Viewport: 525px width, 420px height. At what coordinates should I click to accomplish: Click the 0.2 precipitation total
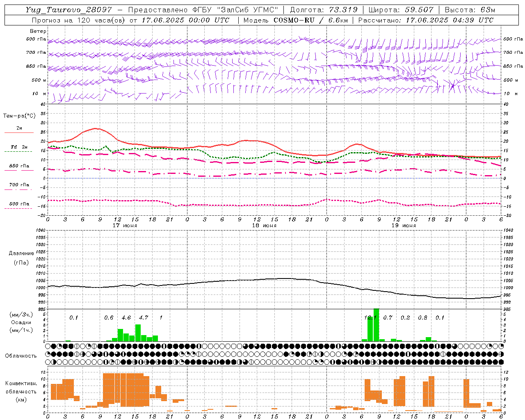click(x=405, y=318)
